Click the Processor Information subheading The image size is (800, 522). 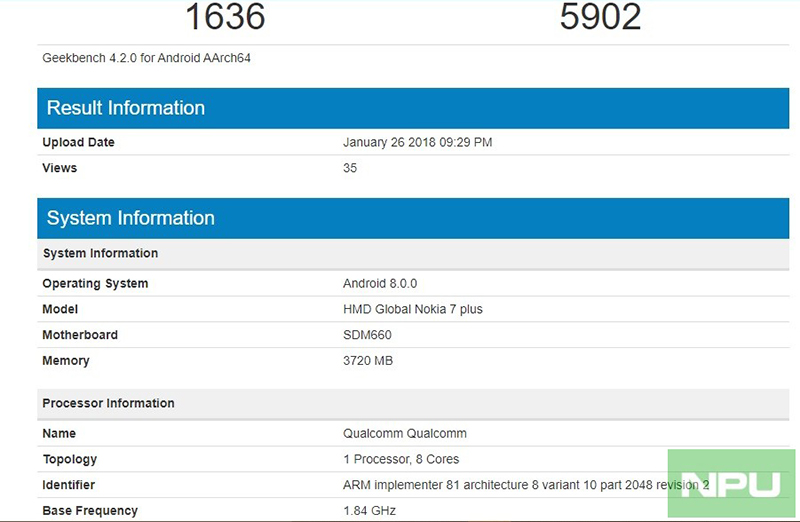(x=413, y=403)
